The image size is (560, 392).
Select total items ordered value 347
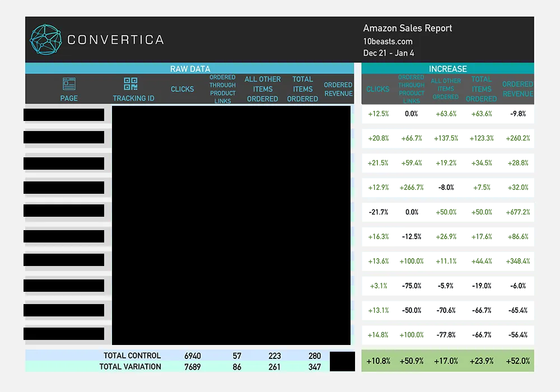pos(315,367)
